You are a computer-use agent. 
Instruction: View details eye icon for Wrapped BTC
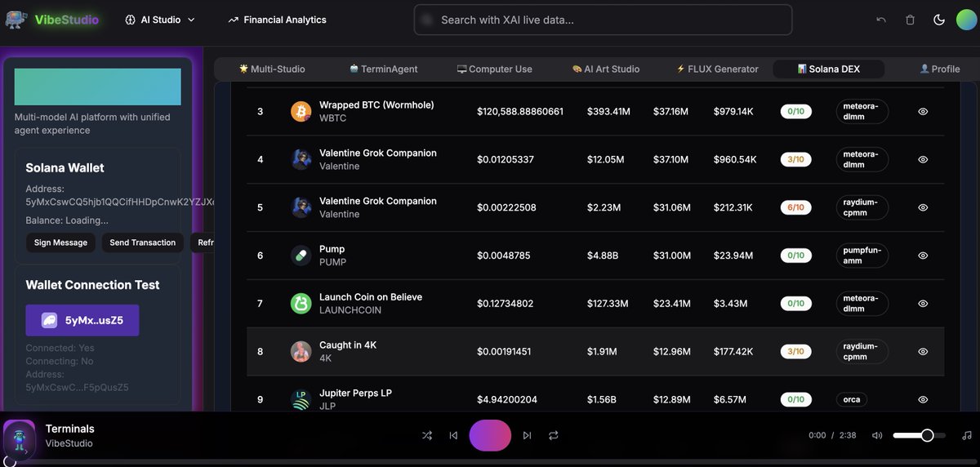(x=923, y=111)
